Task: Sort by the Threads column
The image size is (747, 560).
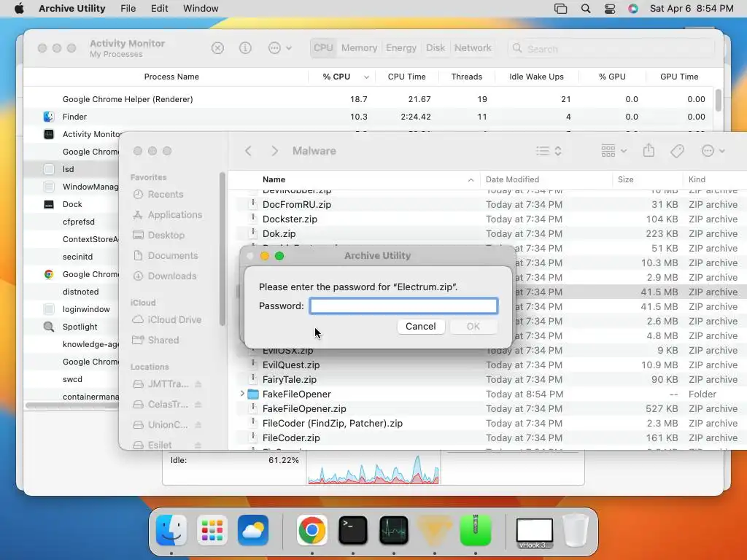Action: pos(466,77)
